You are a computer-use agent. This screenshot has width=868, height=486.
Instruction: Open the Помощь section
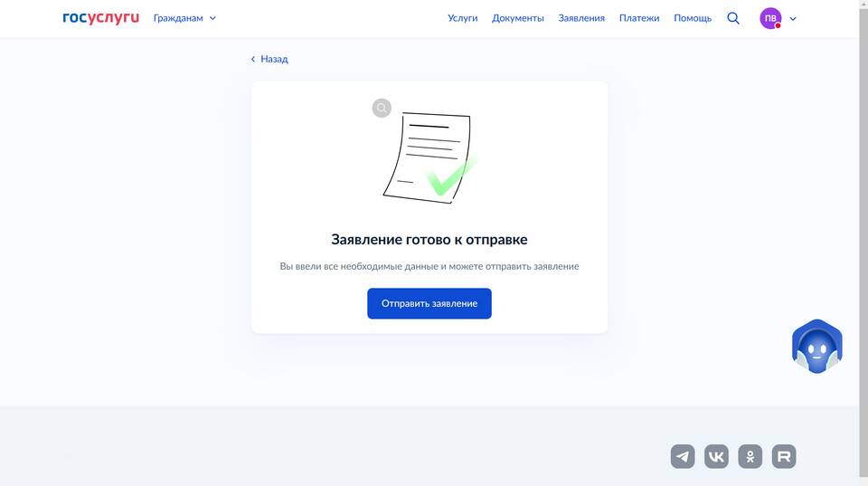(x=693, y=18)
